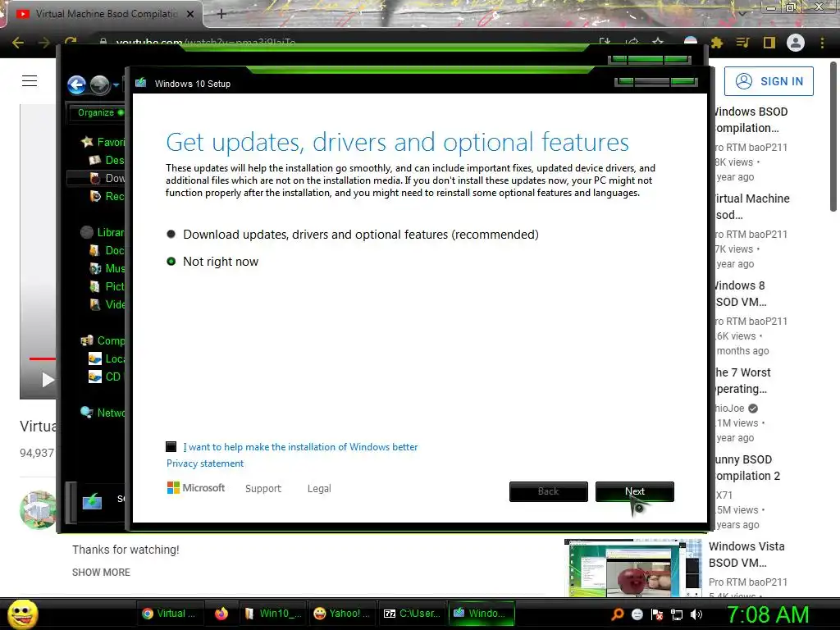Open the Windows Vista BSOD video thumbnail
Screen dimensions: 840x630
tap(632, 568)
